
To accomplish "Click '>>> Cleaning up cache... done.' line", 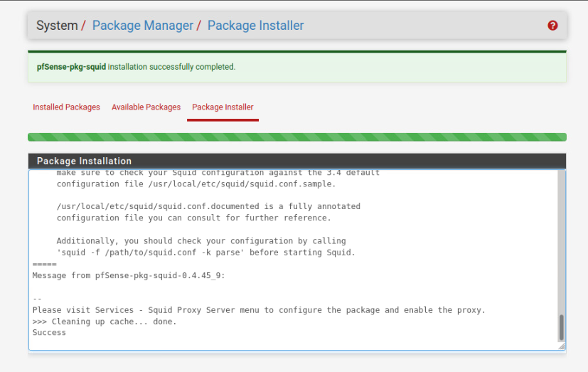I will pyautogui.click(x=105, y=321).
